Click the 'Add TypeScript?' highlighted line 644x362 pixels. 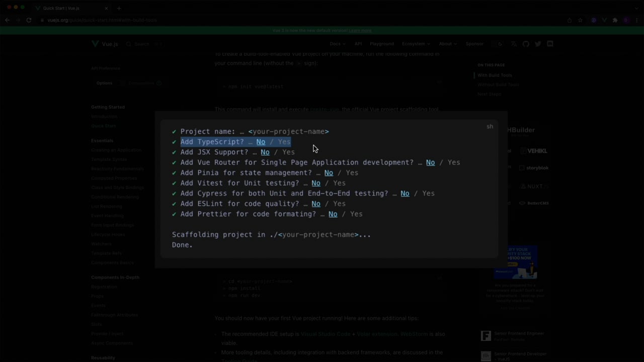pos(235,142)
